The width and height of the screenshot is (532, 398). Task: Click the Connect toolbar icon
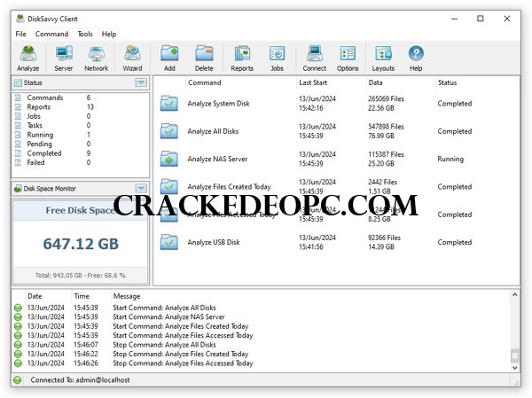pos(315,54)
